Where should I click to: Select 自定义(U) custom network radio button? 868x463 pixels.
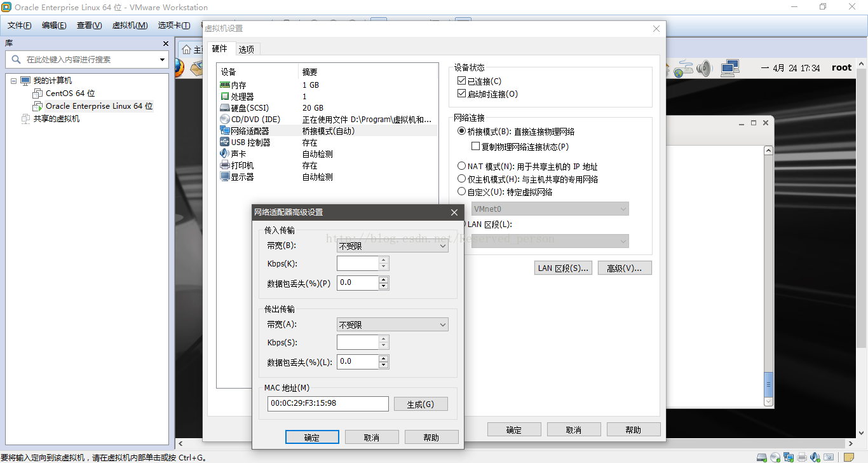click(462, 191)
